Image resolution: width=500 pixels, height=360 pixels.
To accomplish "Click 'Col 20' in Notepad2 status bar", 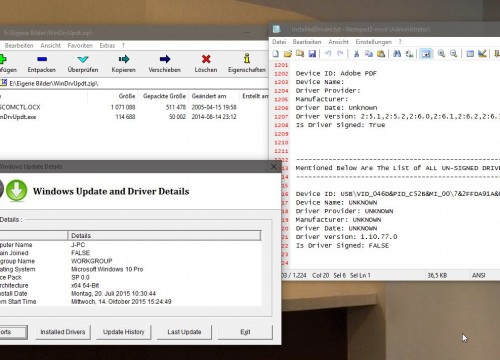I will 320,275.
